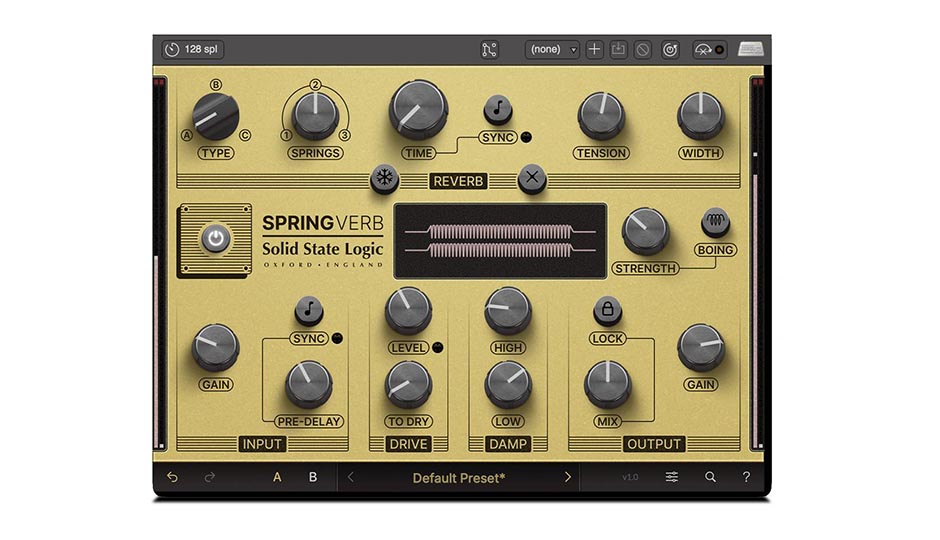Go to next preset with right chevron
940x540 pixels.
pos(568,478)
